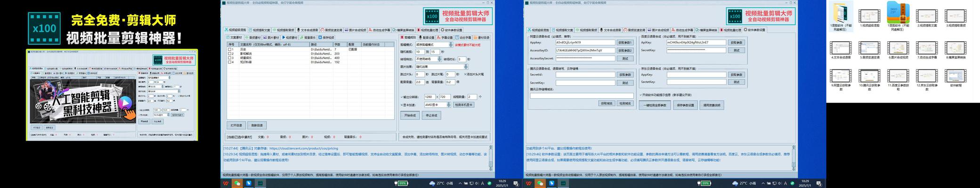980x188 pixels.
Task: Expand the 转场特效 dropdown
Action: [x=440, y=59]
